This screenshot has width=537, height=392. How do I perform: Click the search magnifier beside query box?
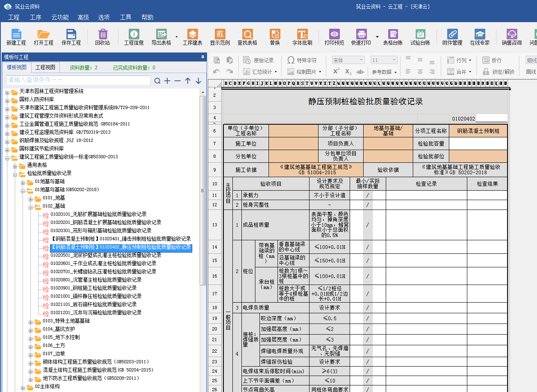pos(157,81)
